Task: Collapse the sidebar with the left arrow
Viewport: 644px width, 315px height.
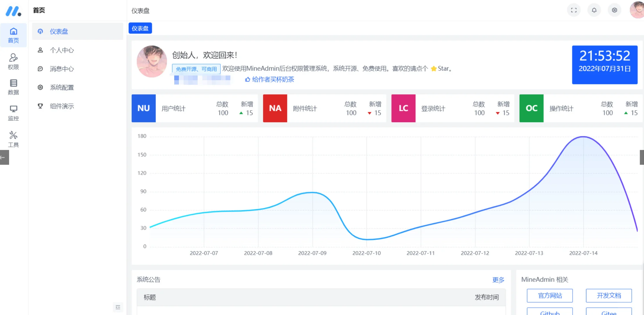Action: click(4, 157)
